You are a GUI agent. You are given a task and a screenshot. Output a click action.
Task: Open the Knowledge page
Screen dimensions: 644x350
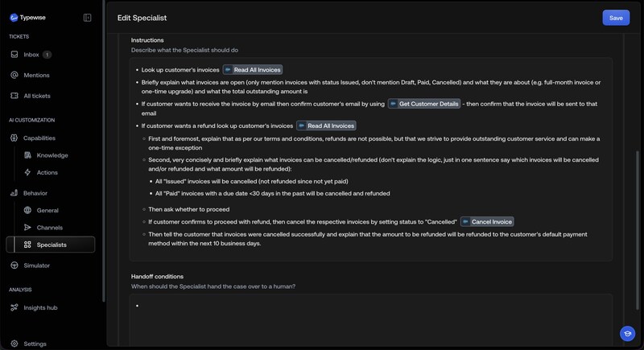pyautogui.click(x=52, y=155)
